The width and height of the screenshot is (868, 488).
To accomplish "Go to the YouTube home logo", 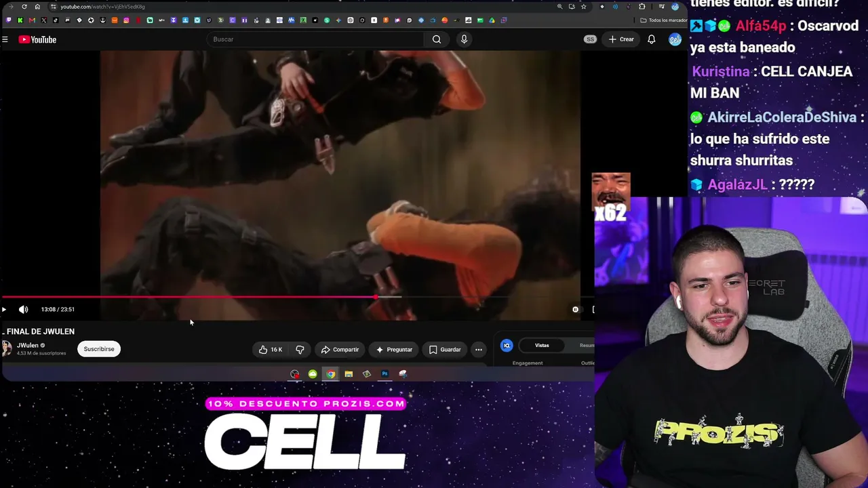I will (x=37, y=39).
